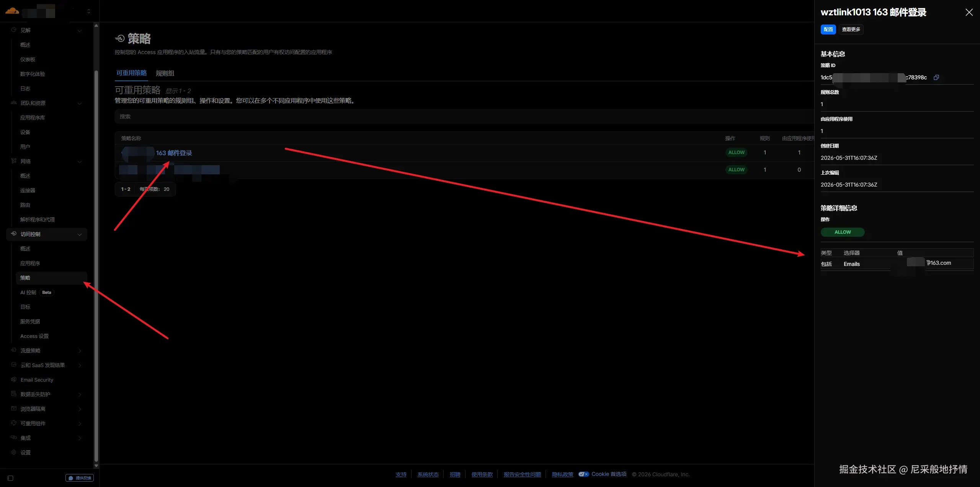Click the 团队和资源 section icon
Image resolution: width=980 pixels, height=487 pixels.
pyautogui.click(x=14, y=103)
